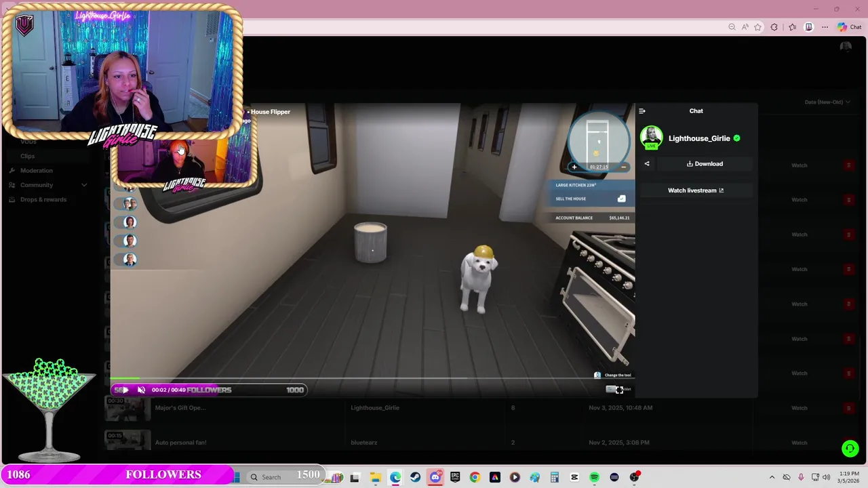Open Google Chrome from the taskbar
Viewport: 868px width, 488px height.
click(x=475, y=477)
